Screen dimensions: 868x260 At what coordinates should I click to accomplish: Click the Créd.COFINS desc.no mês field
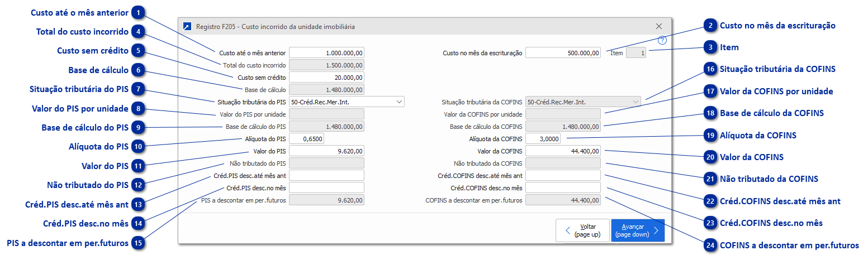click(563, 187)
